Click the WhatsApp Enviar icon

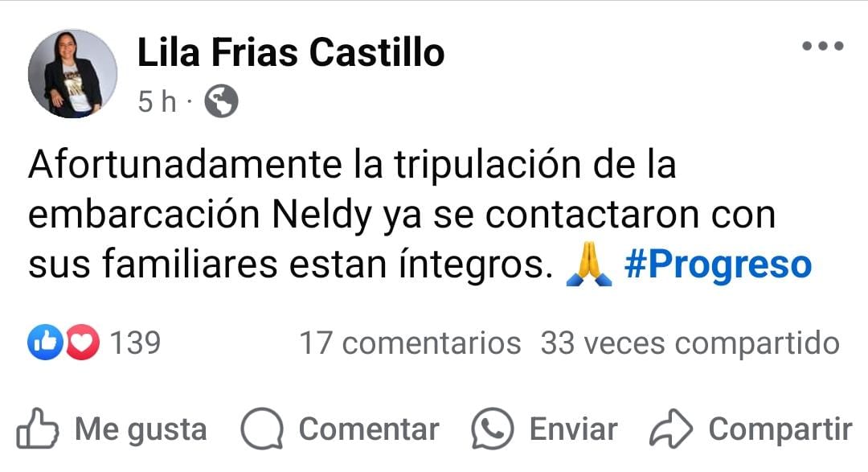pos(492,429)
